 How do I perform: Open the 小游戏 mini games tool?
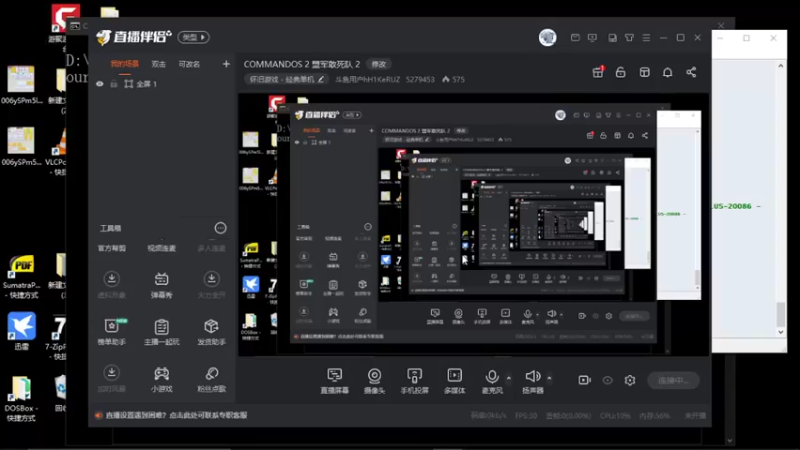tap(161, 379)
